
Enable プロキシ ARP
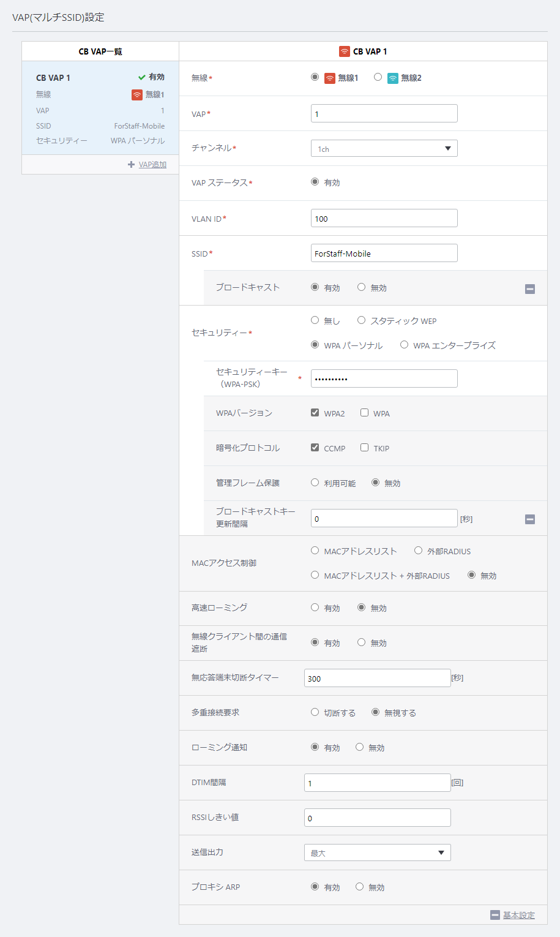click(x=315, y=887)
